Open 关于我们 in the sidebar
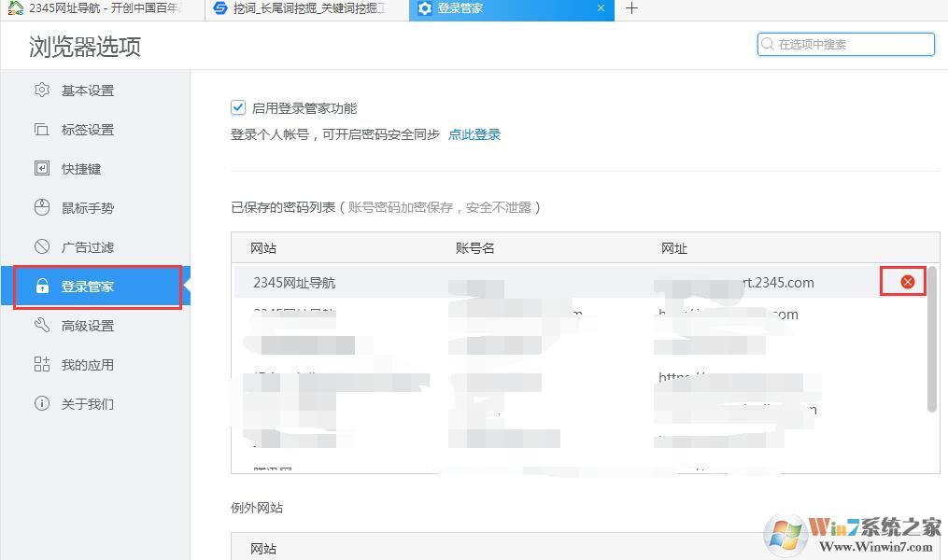This screenshot has height=560, width=948. click(95, 404)
